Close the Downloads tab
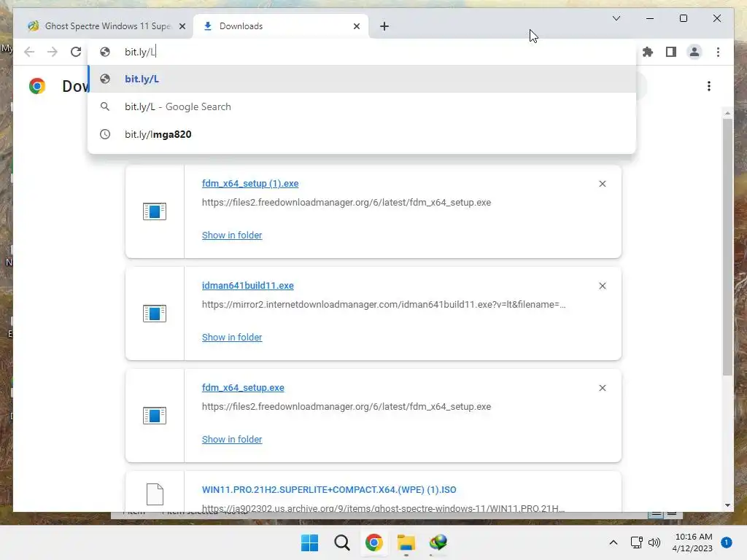This screenshot has width=747, height=560. (356, 26)
